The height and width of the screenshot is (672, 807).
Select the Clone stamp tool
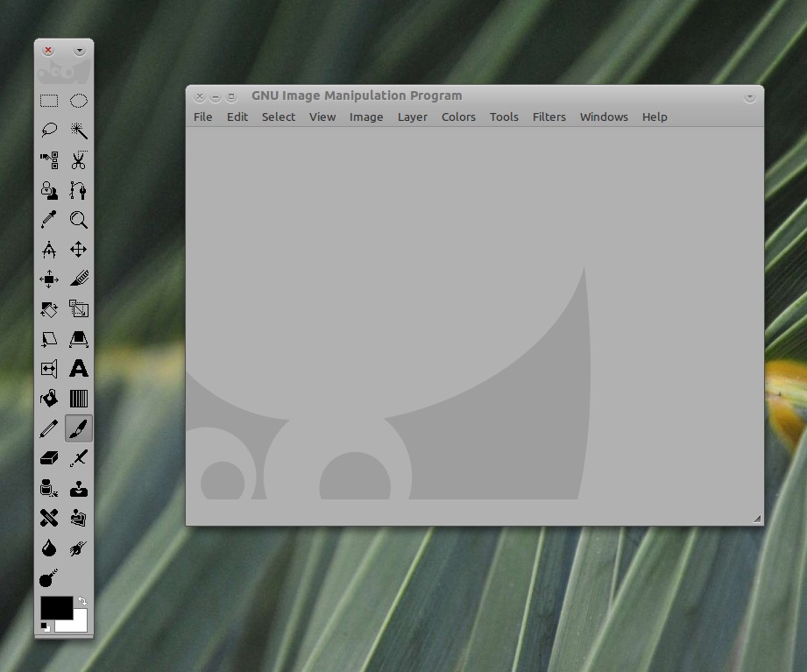coord(79,488)
